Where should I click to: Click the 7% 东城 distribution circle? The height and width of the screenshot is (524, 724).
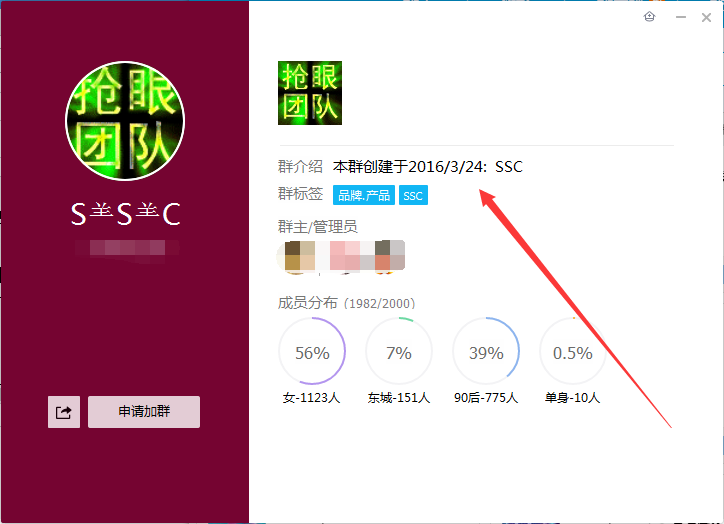click(399, 351)
